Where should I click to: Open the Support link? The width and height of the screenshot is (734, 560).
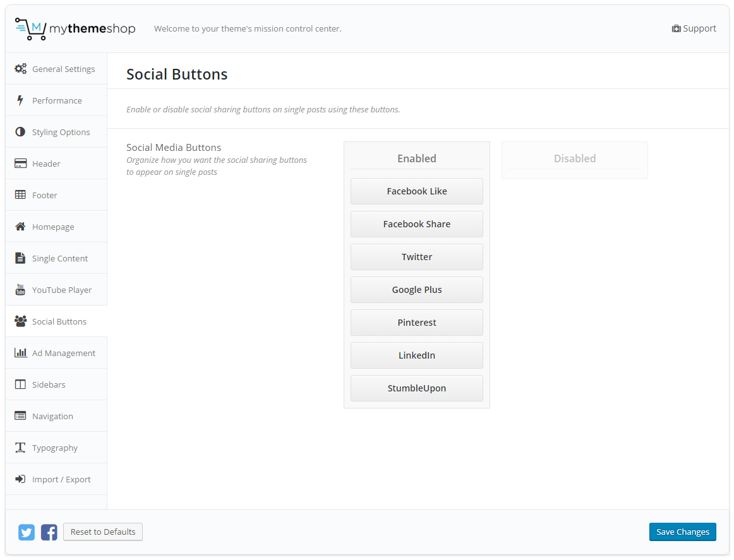coord(694,28)
